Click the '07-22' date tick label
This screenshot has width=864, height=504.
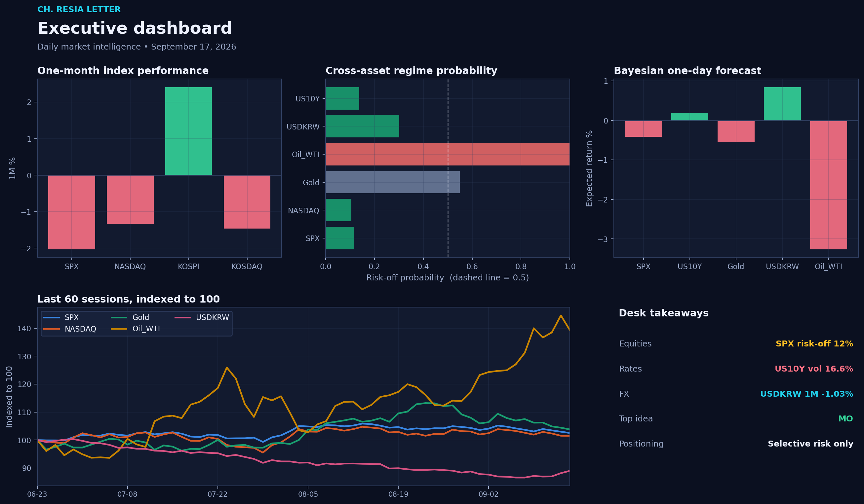[217, 494]
